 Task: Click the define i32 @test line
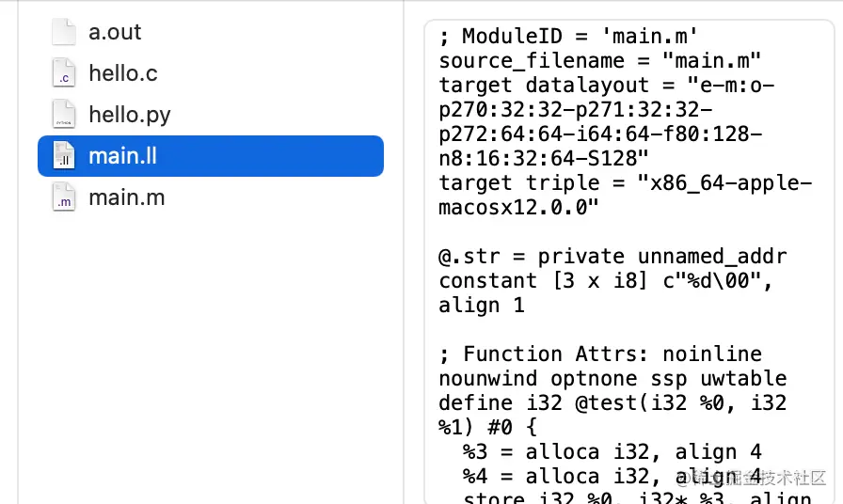pyautogui.click(x=612, y=403)
